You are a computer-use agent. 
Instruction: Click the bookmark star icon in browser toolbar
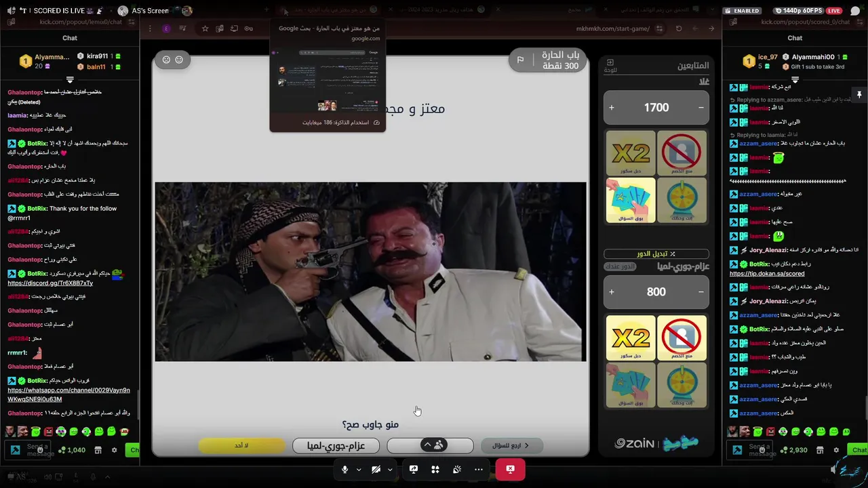205,28
